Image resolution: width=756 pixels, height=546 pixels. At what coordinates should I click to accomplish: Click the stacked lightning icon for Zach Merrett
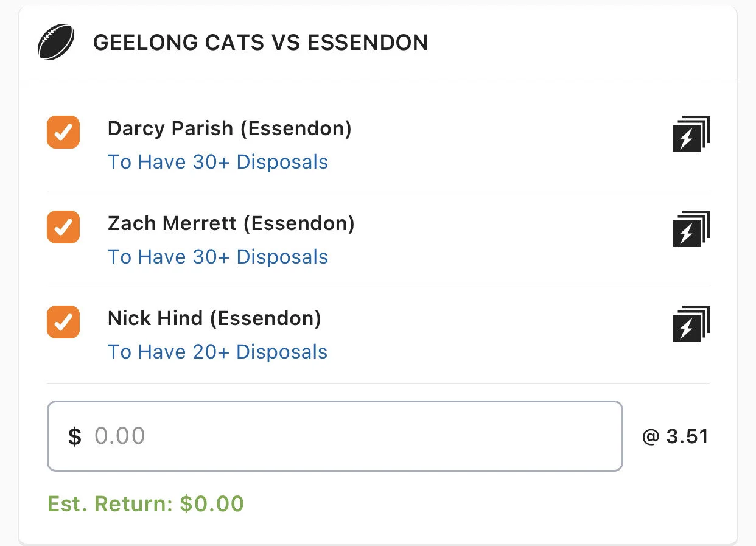691,229
